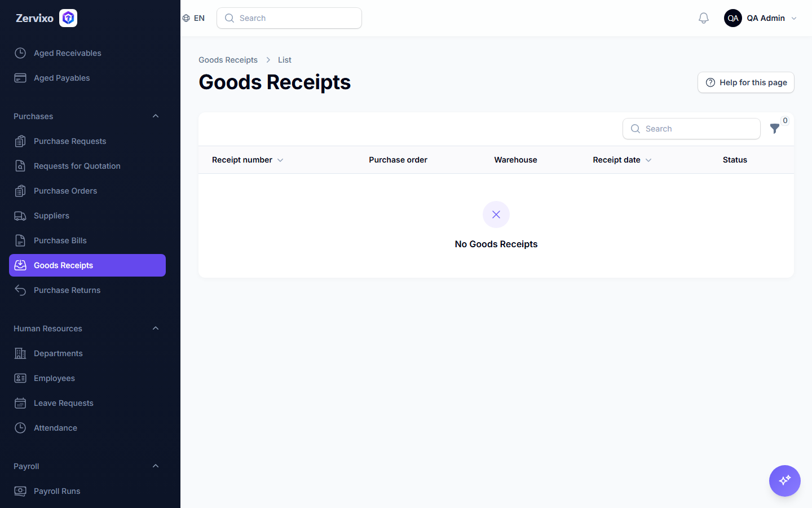Click the Goods Receipts inbox icon
Image resolution: width=812 pixels, height=508 pixels.
point(20,265)
